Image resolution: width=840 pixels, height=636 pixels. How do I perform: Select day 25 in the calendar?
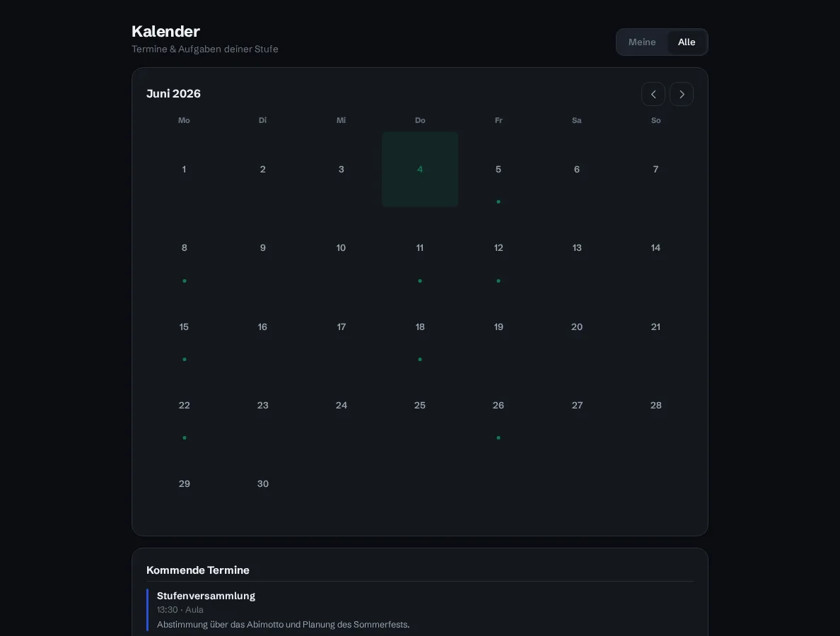coord(420,405)
